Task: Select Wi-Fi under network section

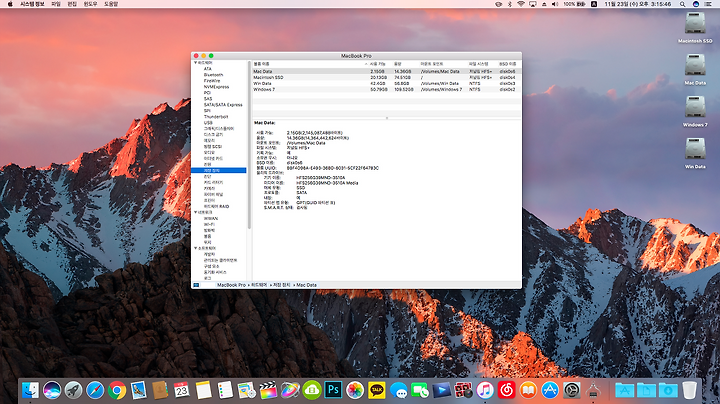Action: (209, 224)
